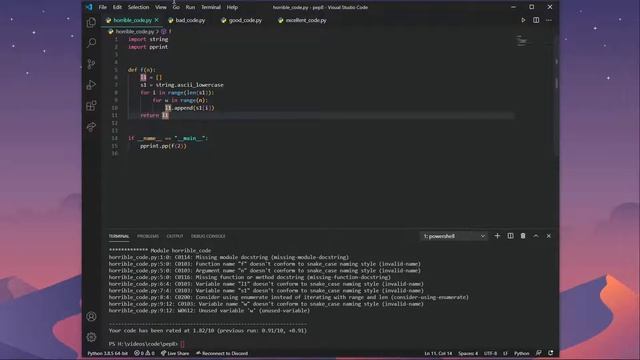
Task: Click 'Your code has been rated' terminal line
Action: tap(208, 331)
